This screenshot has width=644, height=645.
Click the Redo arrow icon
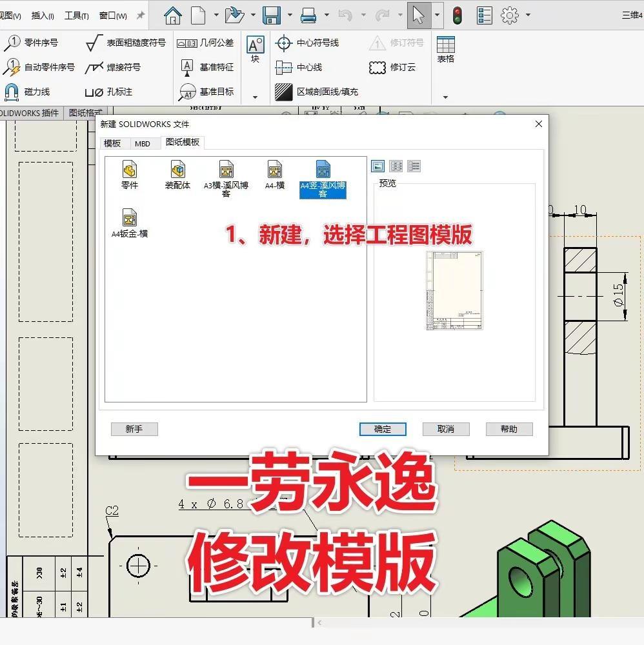382,15
